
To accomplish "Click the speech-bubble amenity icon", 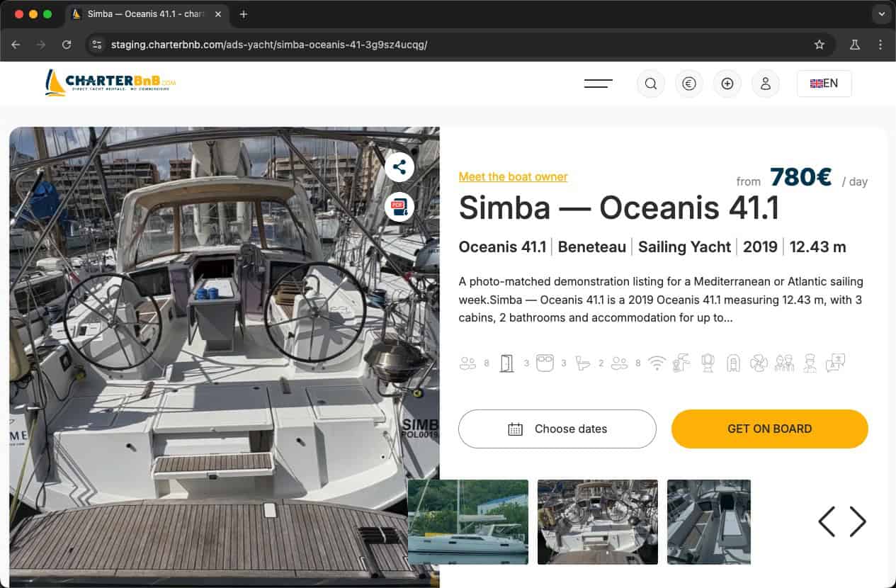I will click(835, 363).
